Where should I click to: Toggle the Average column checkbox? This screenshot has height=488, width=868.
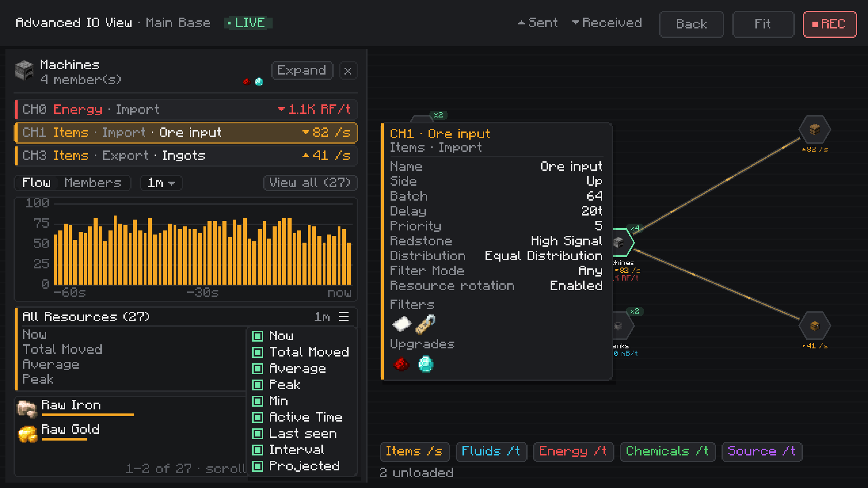pyautogui.click(x=258, y=369)
